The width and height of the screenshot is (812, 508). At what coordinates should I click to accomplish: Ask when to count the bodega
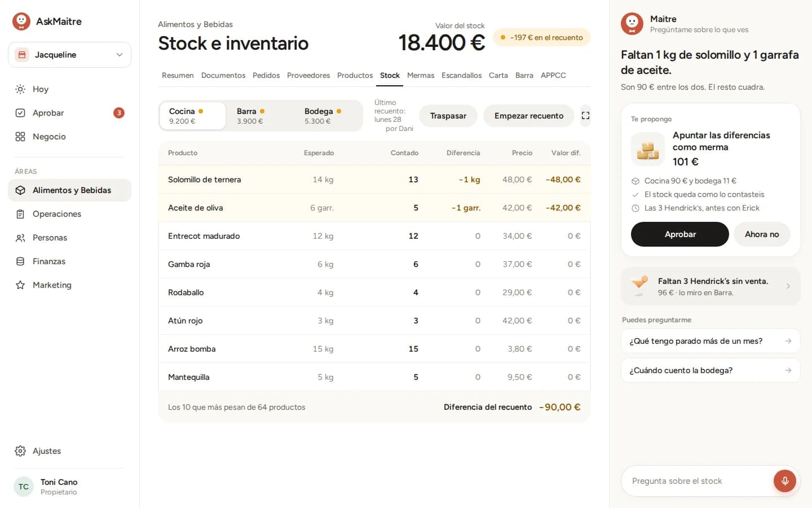(710, 370)
